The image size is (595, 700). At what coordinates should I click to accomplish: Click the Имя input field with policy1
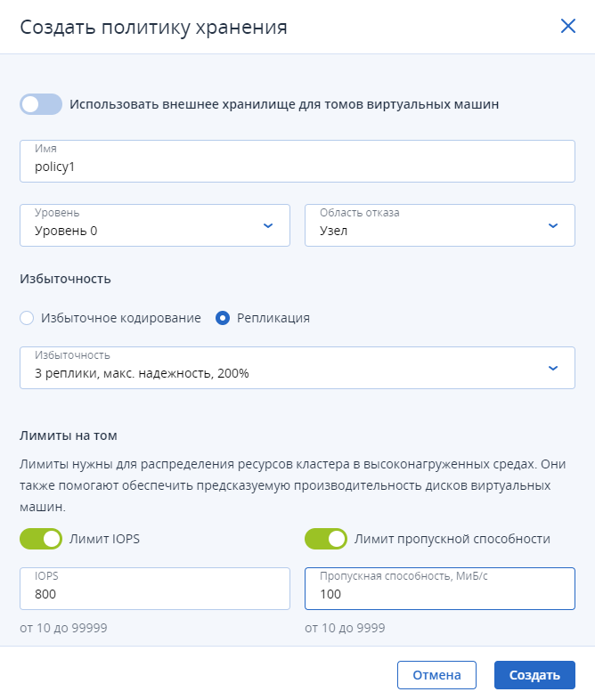point(297,161)
